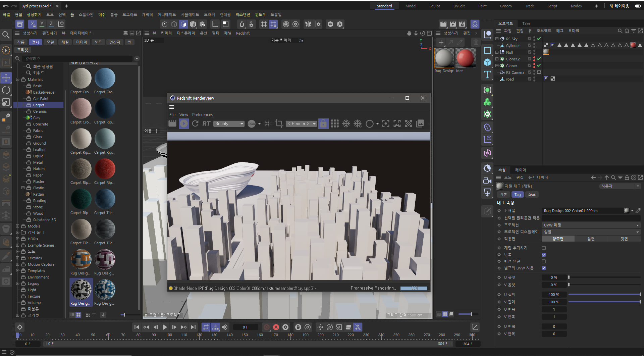
Task: Uncheck the 반복 checkbox
Action: pos(544,255)
